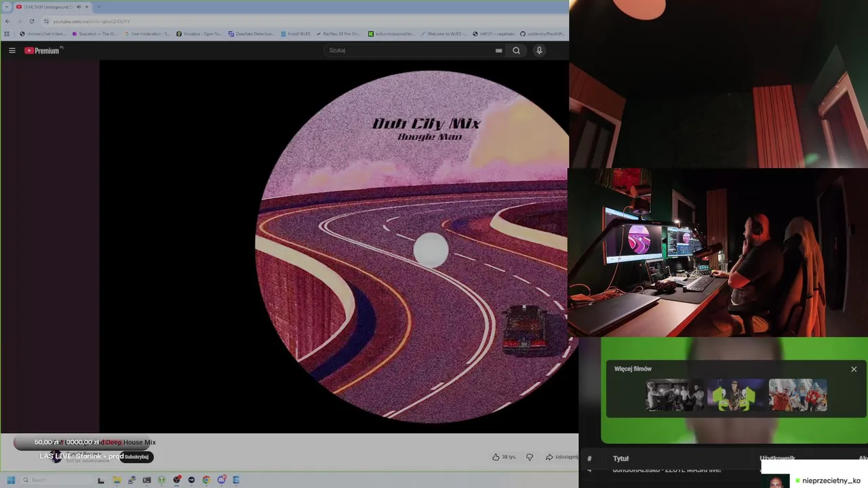Close the Więcej filmów overlay
The image size is (868, 488).
point(854,369)
